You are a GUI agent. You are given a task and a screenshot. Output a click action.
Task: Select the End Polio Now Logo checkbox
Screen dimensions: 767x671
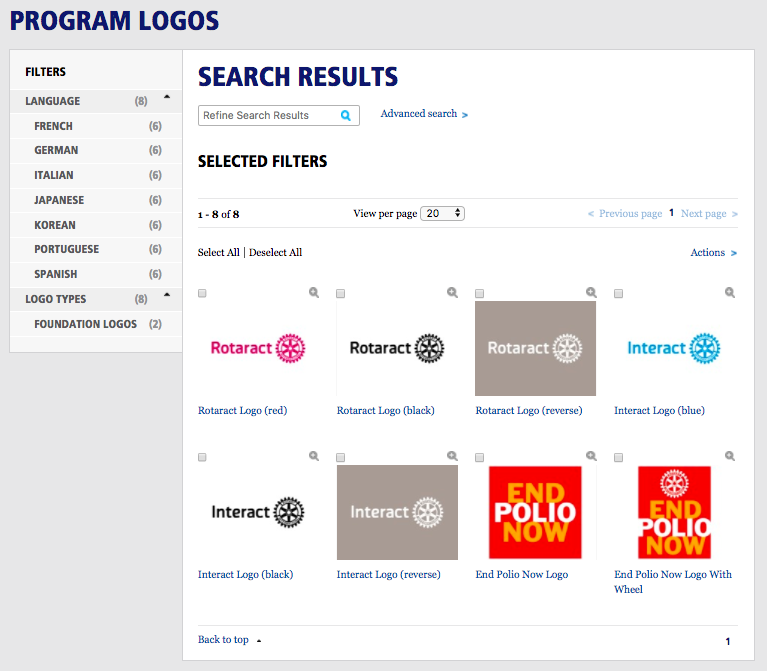pos(479,457)
